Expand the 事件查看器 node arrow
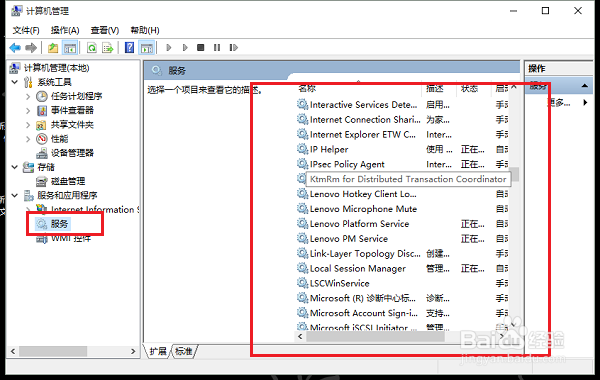600x380 pixels. (28, 111)
